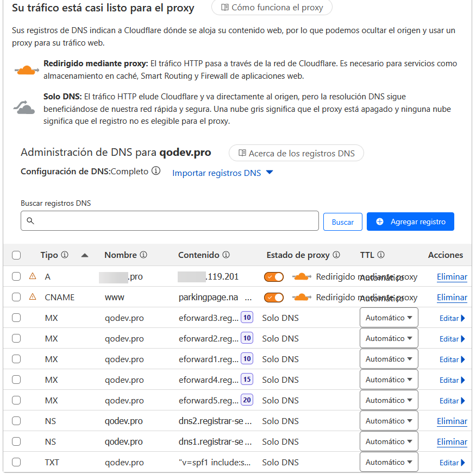Viewport: 476px width, 474px height.
Task: Click priority badge 20 on eforward5 record
Action: tap(247, 400)
